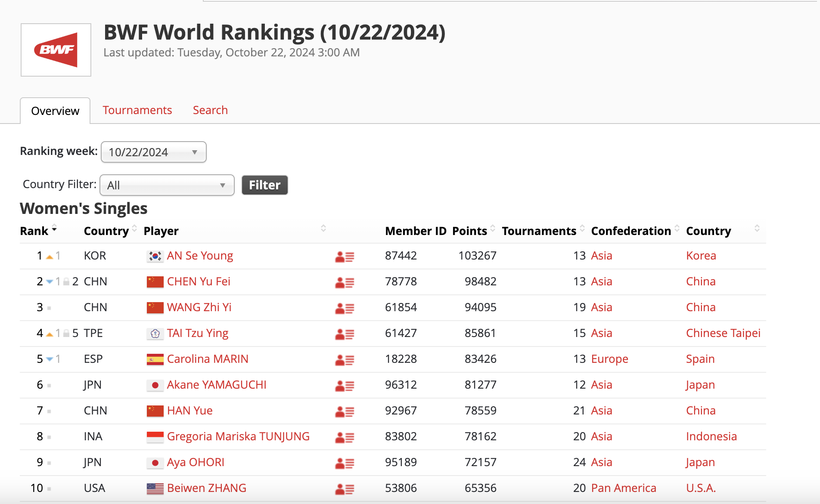Select the Overview tab
Image resolution: width=820 pixels, height=504 pixels.
click(x=55, y=111)
